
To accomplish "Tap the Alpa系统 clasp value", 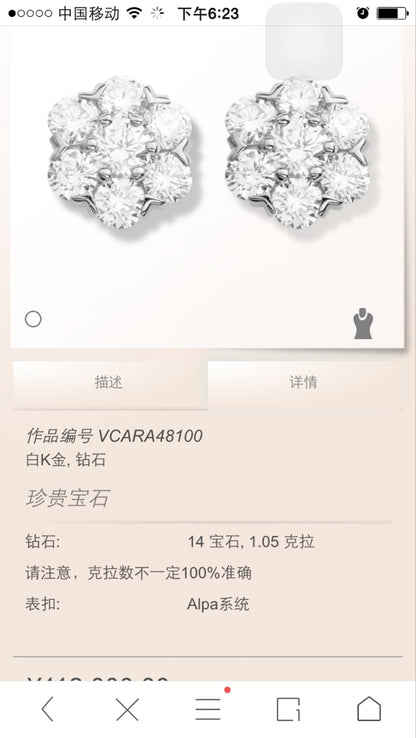I will [x=218, y=604].
